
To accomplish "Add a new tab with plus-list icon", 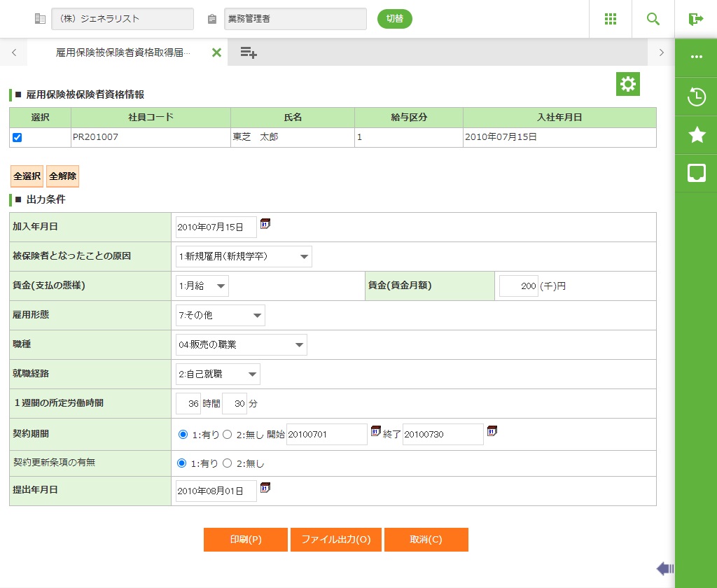I will click(x=249, y=52).
